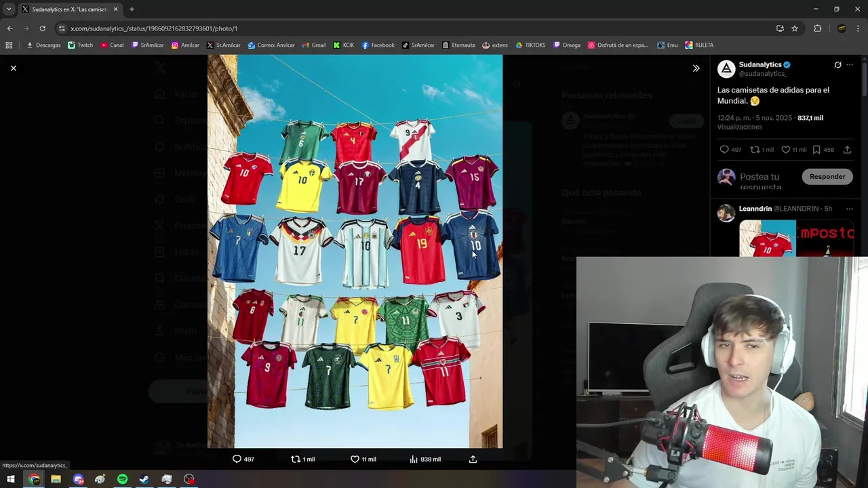Open the TIKTOKS bookmark

[x=530, y=45]
